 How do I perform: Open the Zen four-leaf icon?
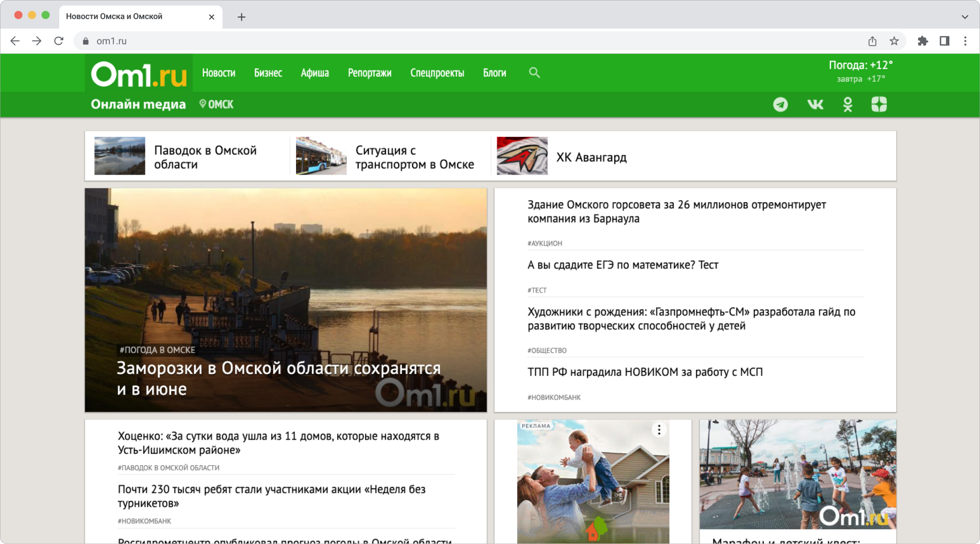(879, 105)
